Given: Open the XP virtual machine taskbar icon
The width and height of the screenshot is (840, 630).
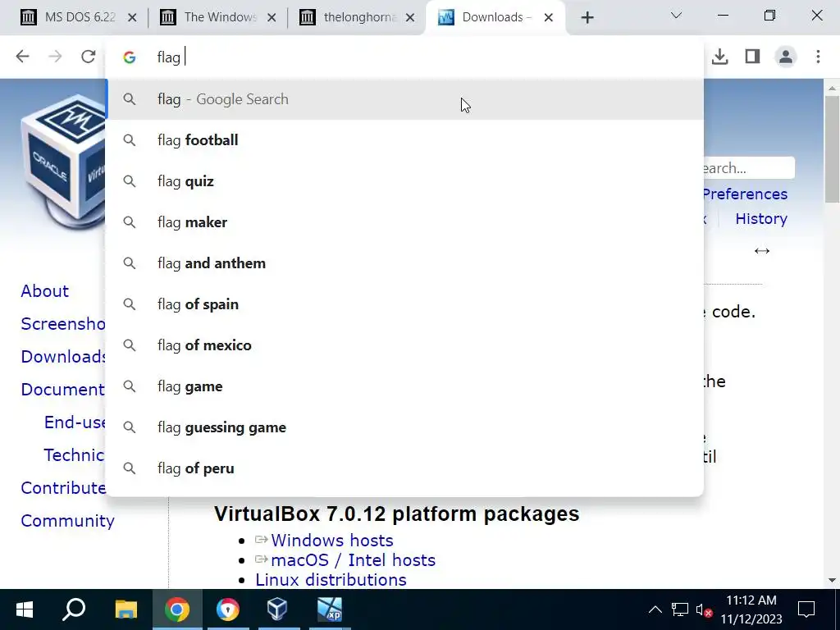Looking at the screenshot, I should coord(330,609).
